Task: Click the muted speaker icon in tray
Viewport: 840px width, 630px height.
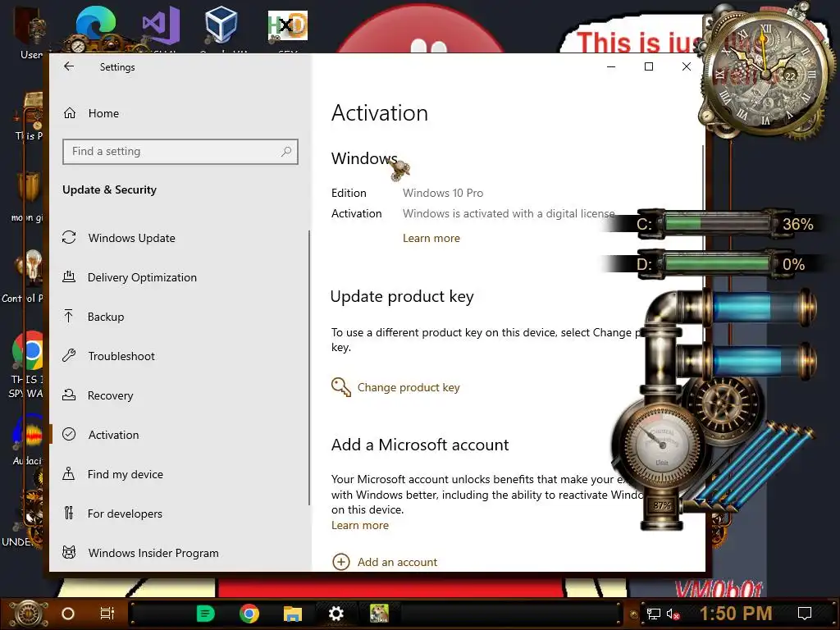Action: 673,614
